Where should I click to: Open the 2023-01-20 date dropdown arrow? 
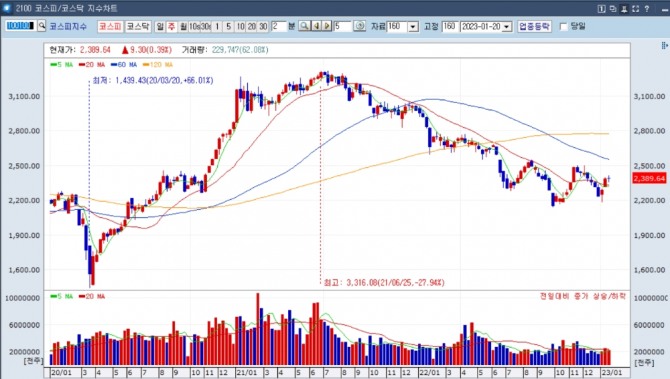[x=506, y=26]
